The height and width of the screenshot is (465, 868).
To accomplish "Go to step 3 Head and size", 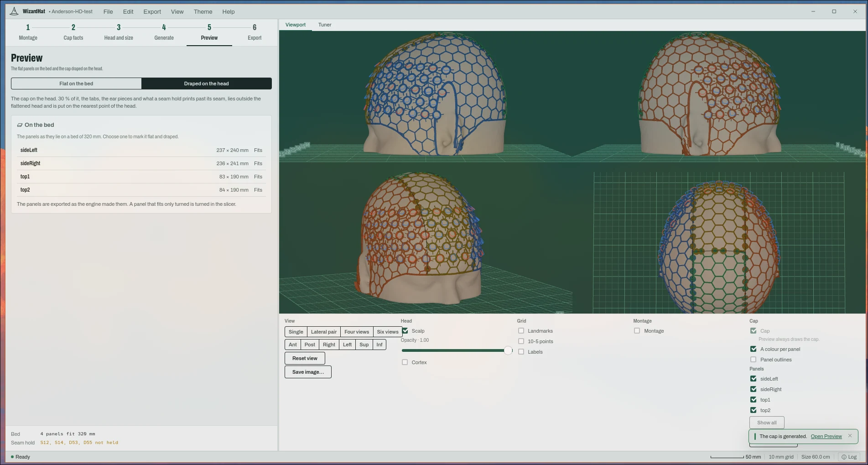I will point(119,32).
